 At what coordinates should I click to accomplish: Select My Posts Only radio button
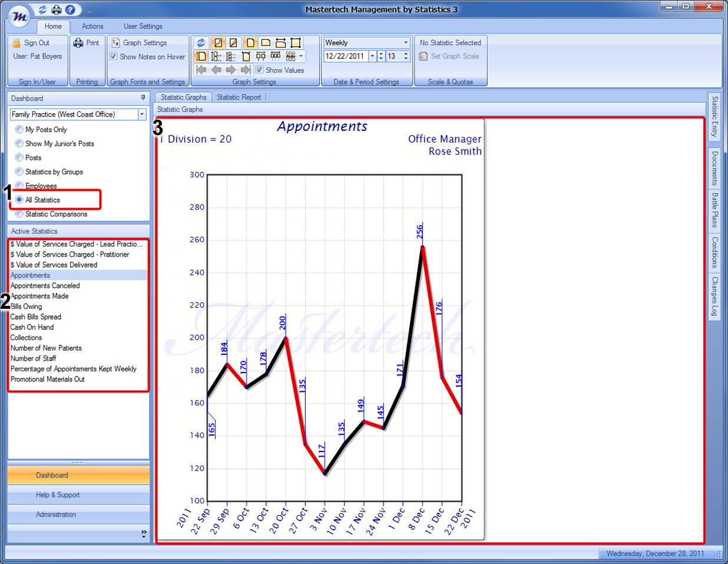(x=19, y=129)
